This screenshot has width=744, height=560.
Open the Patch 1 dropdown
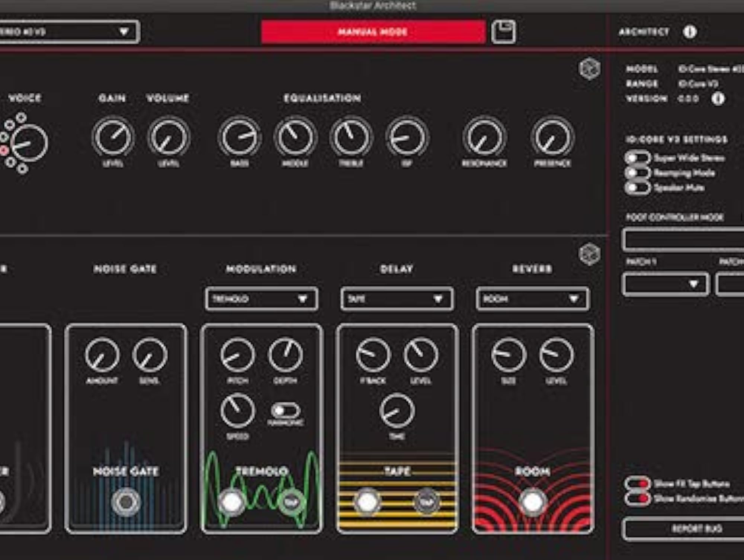666,284
